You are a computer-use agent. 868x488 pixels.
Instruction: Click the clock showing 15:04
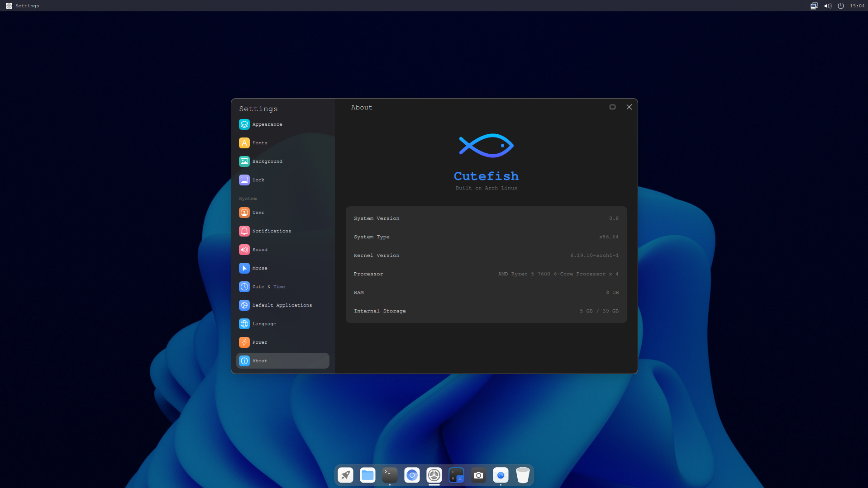click(857, 5)
